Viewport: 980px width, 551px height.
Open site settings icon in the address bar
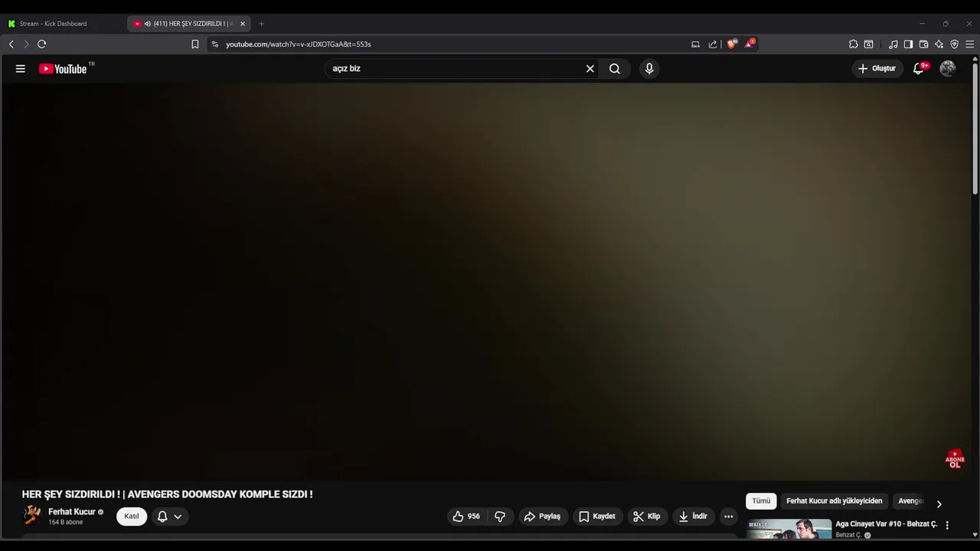pos(215,44)
